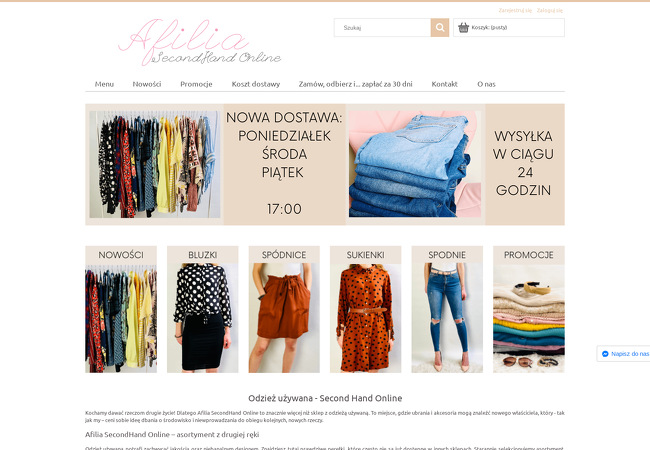The width and height of the screenshot is (650, 450).
Task: Open the Promocje category tile with sweaters
Action: point(529,310)
